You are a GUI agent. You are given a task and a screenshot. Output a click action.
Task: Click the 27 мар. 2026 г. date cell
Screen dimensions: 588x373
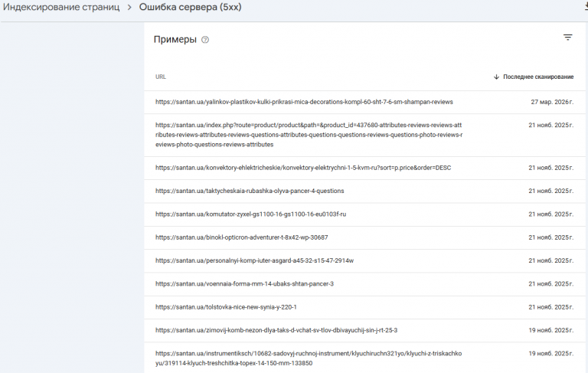pyautogui.click(x=551, y=102)
